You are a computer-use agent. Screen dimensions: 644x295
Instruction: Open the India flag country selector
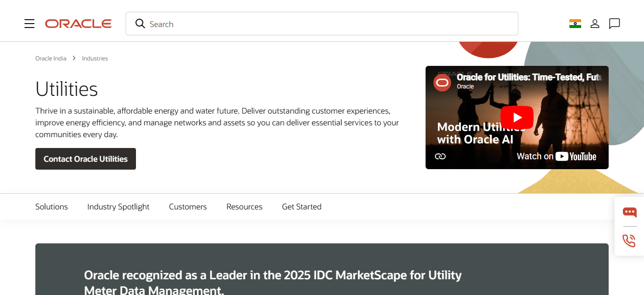pos(575,24)
